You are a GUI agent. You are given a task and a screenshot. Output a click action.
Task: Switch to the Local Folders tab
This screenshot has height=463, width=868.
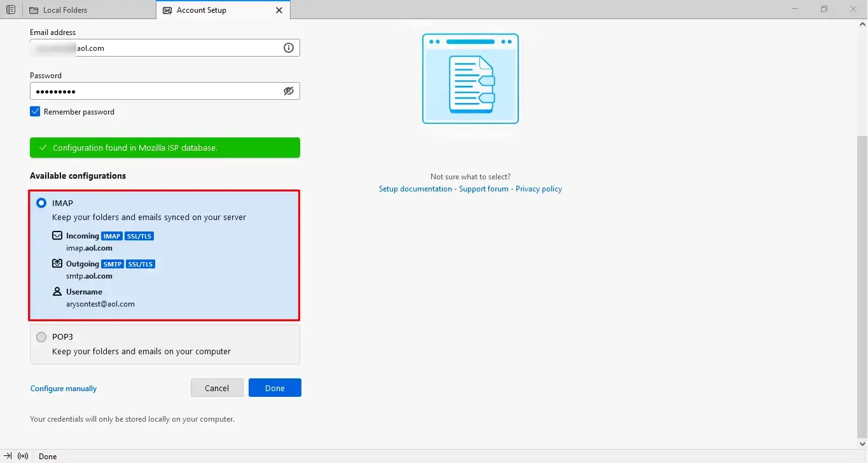coord(88,10)
